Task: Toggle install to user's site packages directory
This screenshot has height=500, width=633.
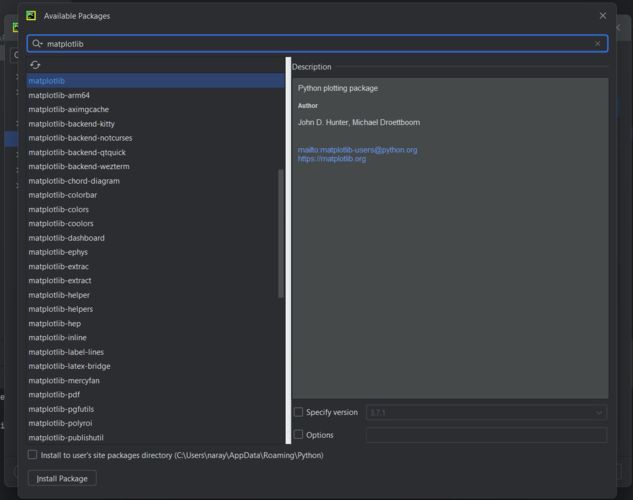Action: point(33,455)
